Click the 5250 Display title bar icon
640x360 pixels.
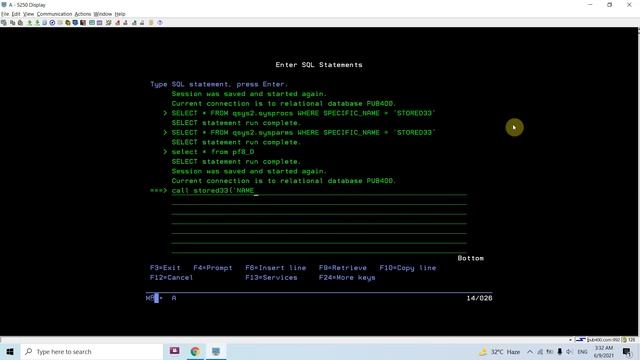pos(4,5)
